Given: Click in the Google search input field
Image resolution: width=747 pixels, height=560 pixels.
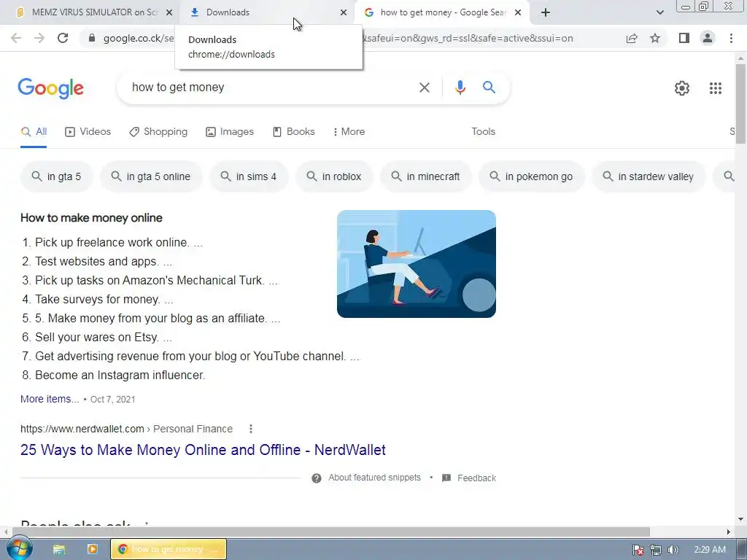Looking at the screenshot, I should pyautogui.click(x=271, y=87).
